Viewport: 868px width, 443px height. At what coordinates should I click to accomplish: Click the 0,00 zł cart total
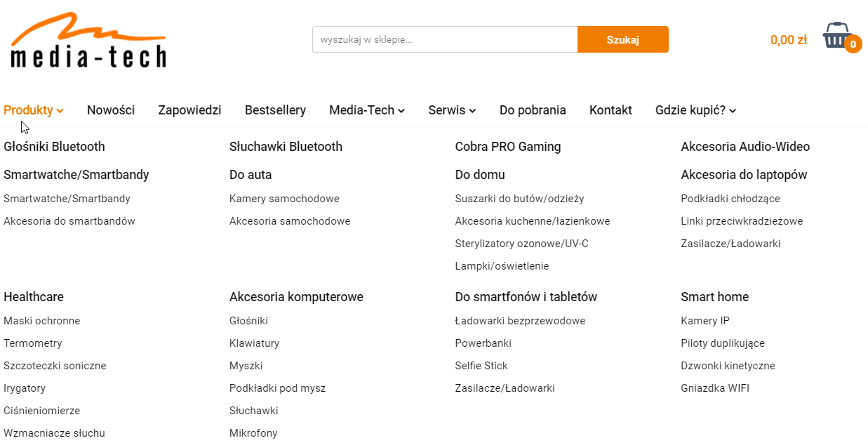click(x=788, y=40)
